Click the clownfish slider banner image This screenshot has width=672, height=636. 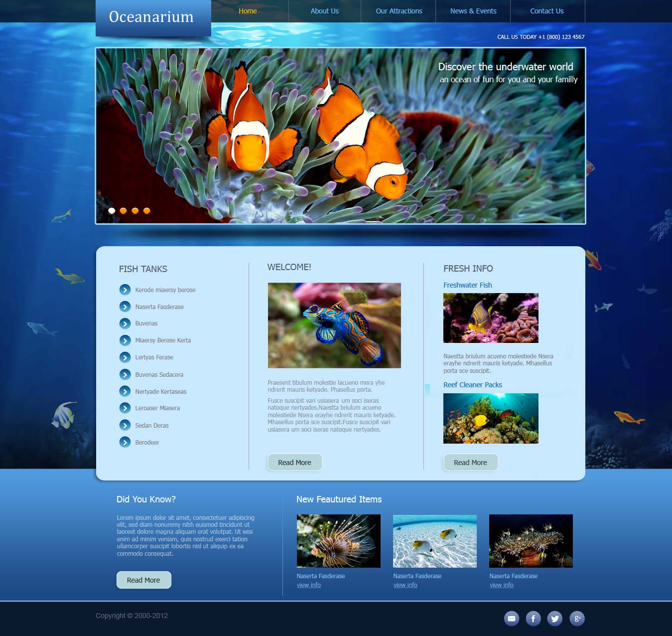[x=341, y=136]
